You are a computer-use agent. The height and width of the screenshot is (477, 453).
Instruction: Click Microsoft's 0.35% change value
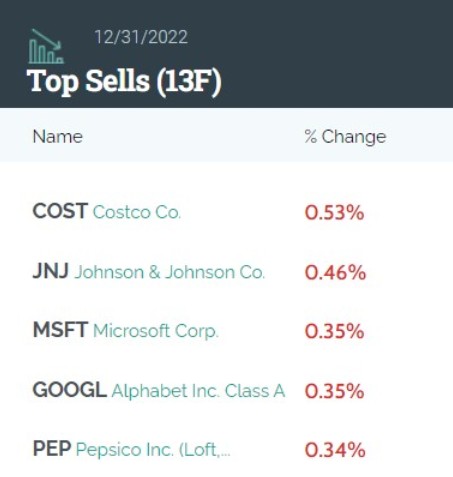(334, 331)
